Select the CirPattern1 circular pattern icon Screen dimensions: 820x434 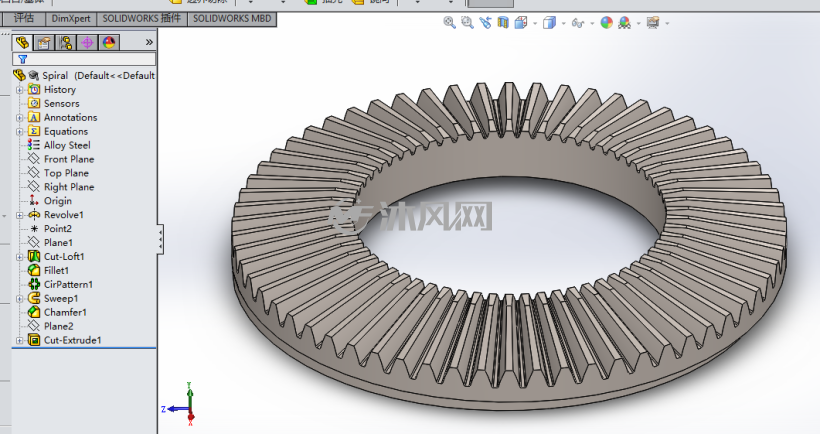pos(34,284)
